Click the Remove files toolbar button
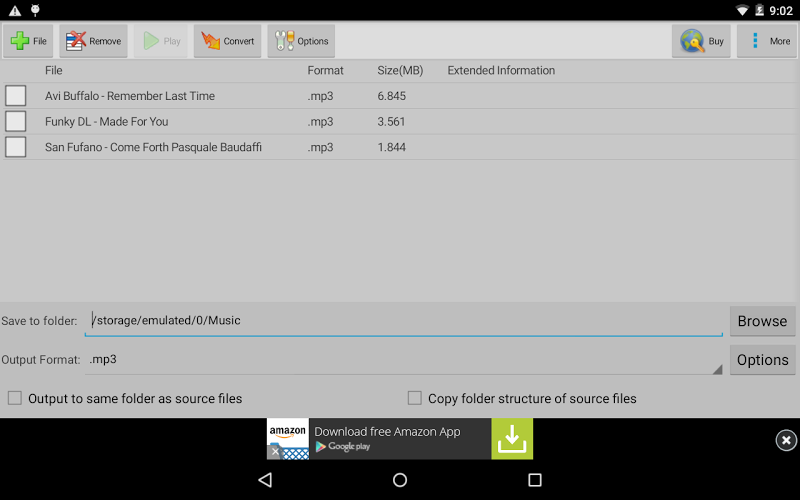 tap(93, 41)
